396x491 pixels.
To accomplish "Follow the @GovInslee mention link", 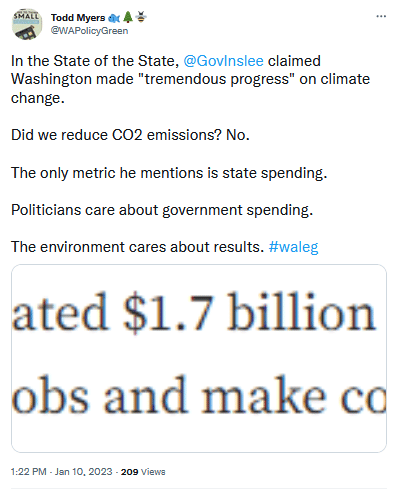I will click(223, 61).
